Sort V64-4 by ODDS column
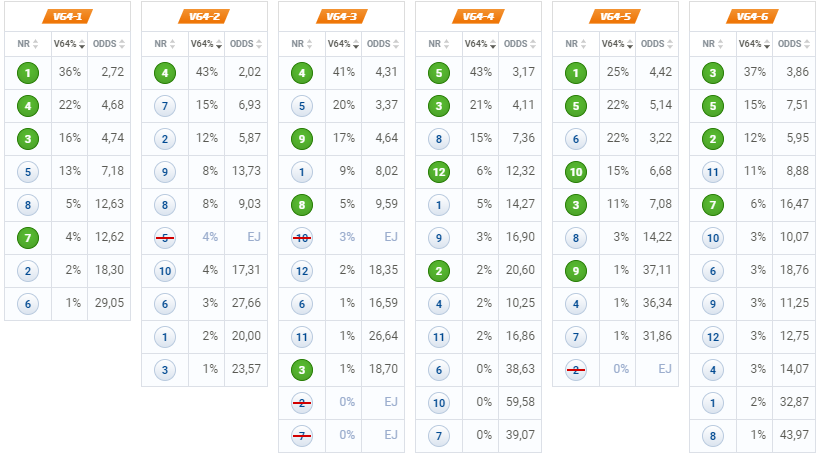Screen dimensions: 819x459 (x=520, y=44)
